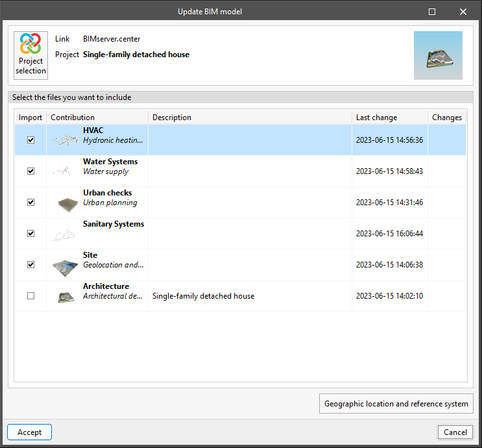Click the Water Systems contribution icon
This screenshot has width=482, height=448.
66,171
